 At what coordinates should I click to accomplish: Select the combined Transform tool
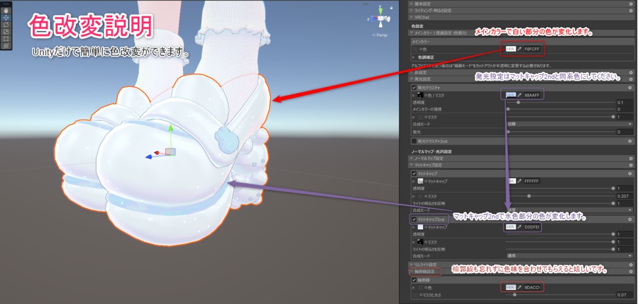6,45
